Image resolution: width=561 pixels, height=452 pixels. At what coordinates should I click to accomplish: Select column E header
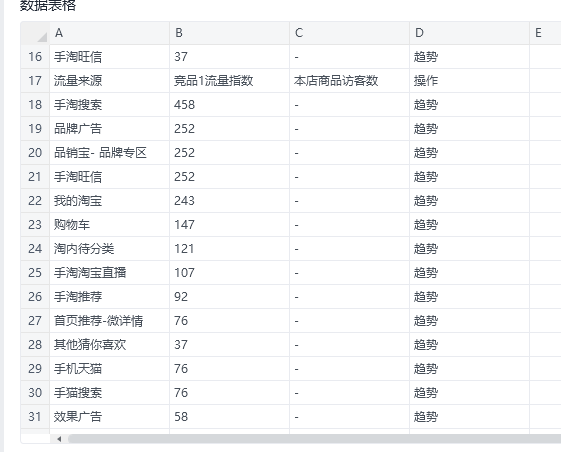545,33
